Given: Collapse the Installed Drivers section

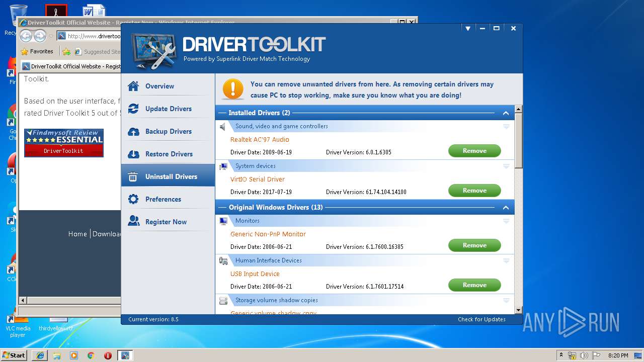Looking at the screenshot, I should (506, 113).
